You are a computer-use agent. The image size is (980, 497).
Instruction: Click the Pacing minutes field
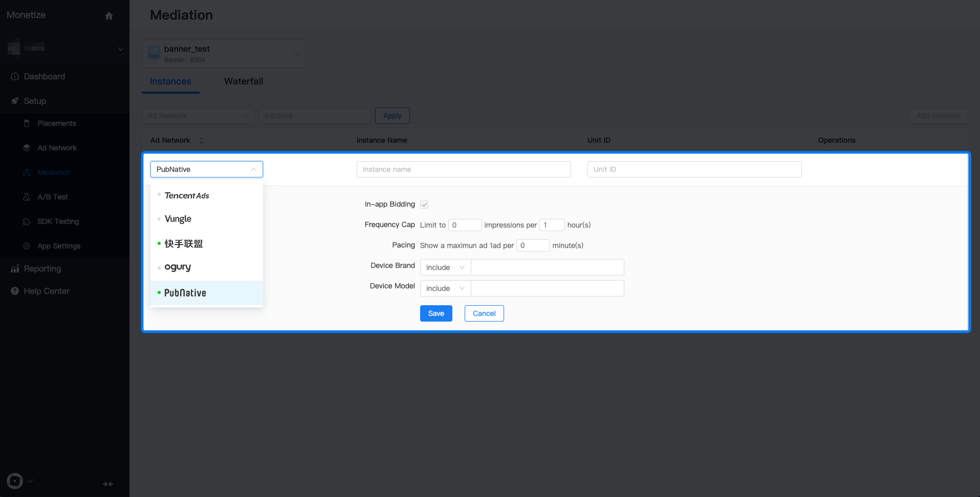533,245
